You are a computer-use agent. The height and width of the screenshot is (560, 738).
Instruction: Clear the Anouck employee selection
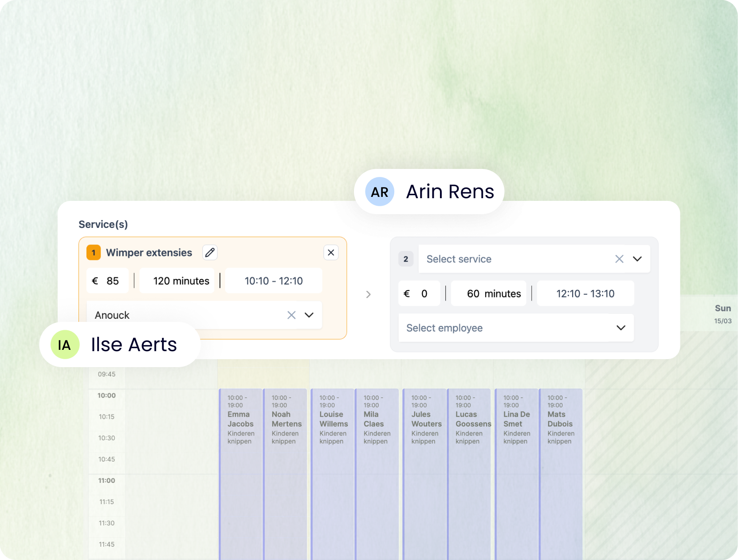[x=291, y=315]
